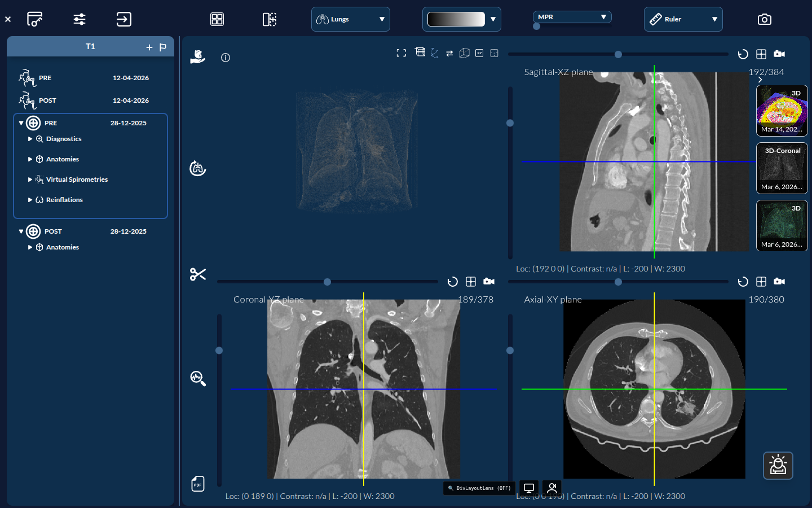Adjust the Sagittal horizontal slice slider
The height and width of the screenshot is (508, 812).
(618, 54)
